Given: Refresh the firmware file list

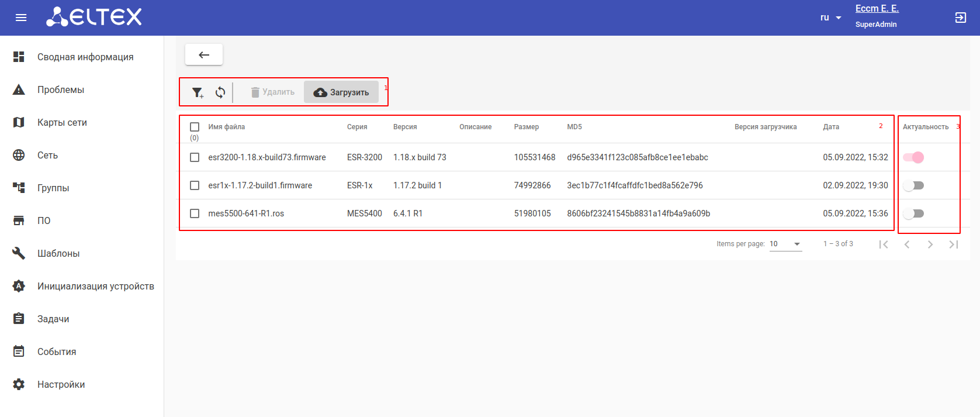Looking at the screenshot, I should click(x=220, y=92).
